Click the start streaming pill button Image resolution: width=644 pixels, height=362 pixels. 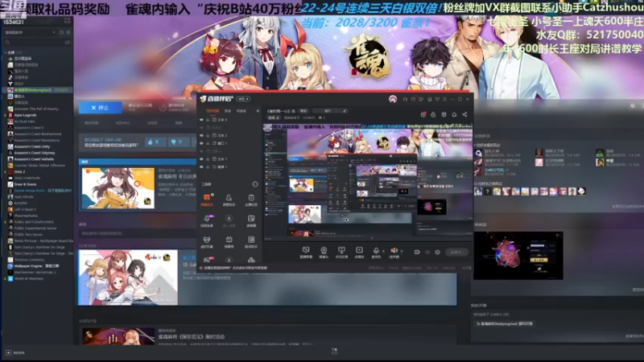click(456, 252)
